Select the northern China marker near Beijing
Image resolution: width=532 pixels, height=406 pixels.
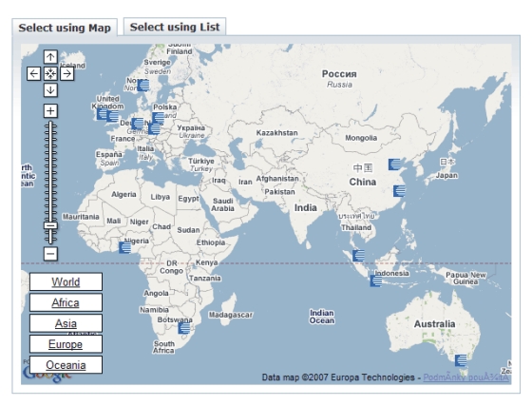(394, 164)
